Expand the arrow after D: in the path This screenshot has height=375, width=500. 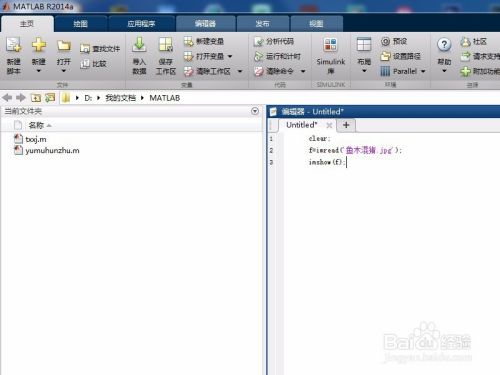(x=98, y=98)
